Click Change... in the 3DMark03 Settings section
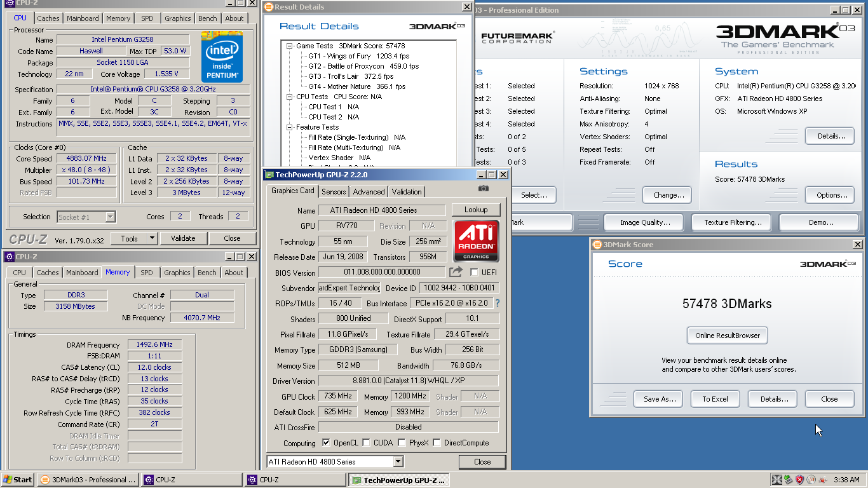 click(x=668, y=195)
